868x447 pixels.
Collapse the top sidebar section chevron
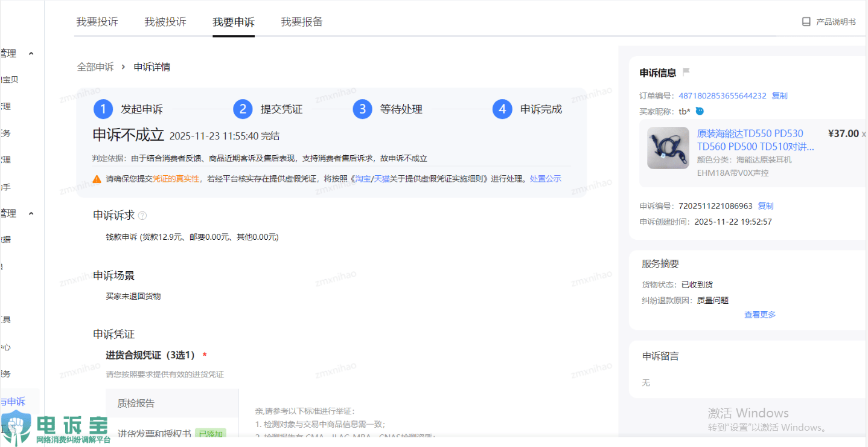point(31,54)
